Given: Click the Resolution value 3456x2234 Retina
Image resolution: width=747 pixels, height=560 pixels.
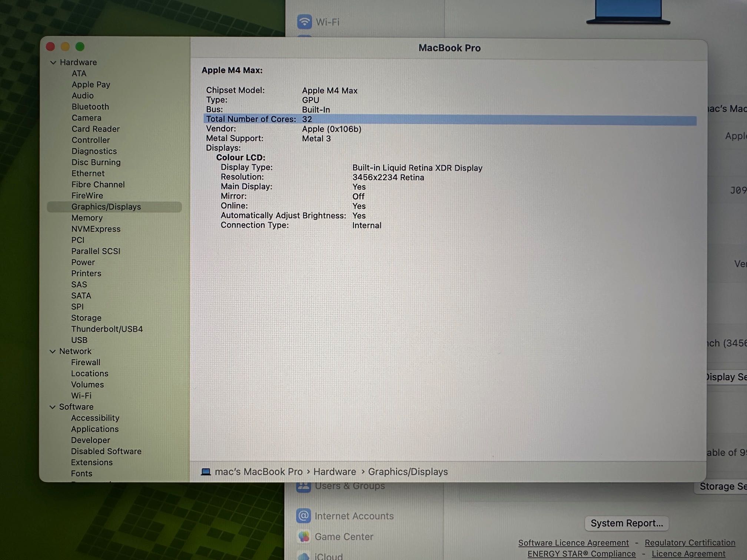Looking at the screenshot, I should (x=388, y=177).
